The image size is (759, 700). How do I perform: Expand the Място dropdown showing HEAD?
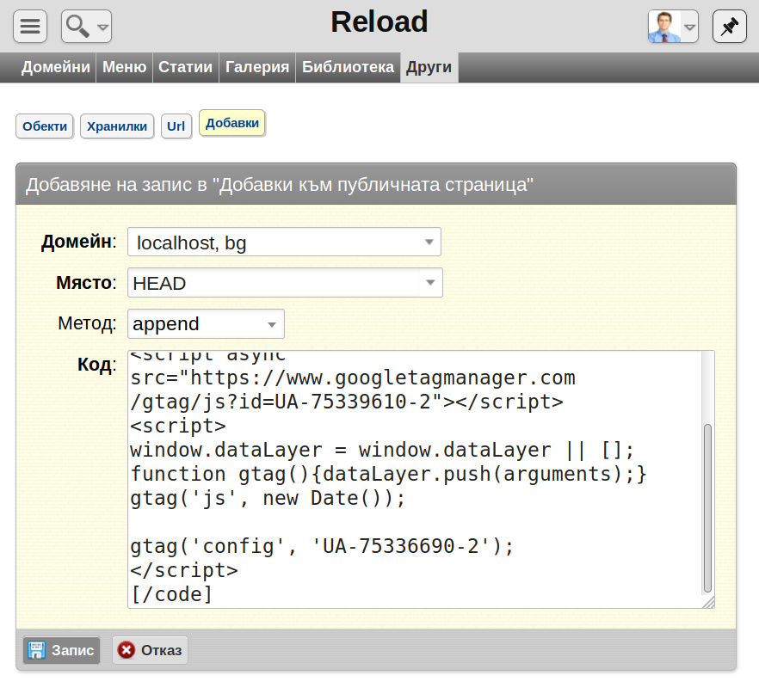(x=285, y=283)
